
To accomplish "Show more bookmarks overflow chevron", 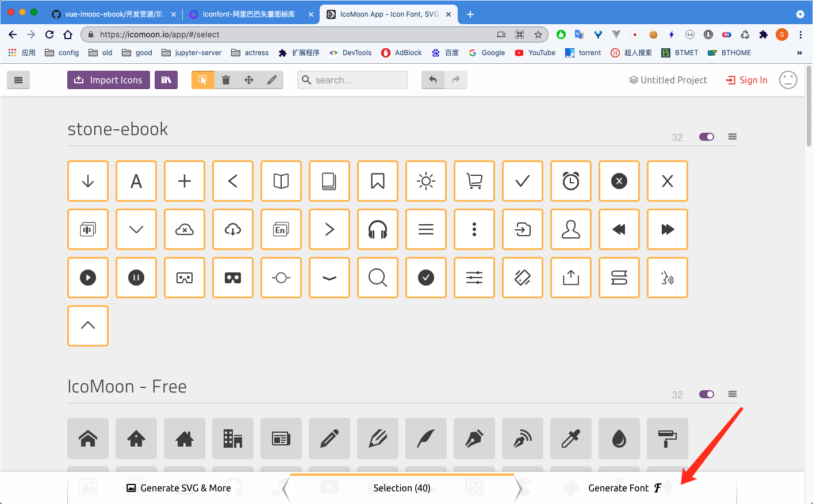I will click(x=799, y=53).
